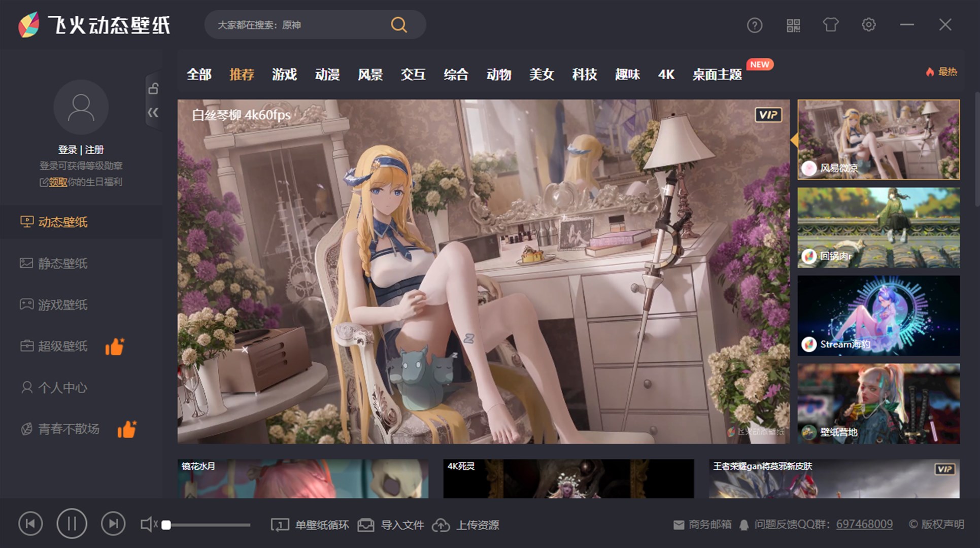Open QQ group link 697468009
The height and width of the screenshot is (548, 980).
click(x=864, y=524)
